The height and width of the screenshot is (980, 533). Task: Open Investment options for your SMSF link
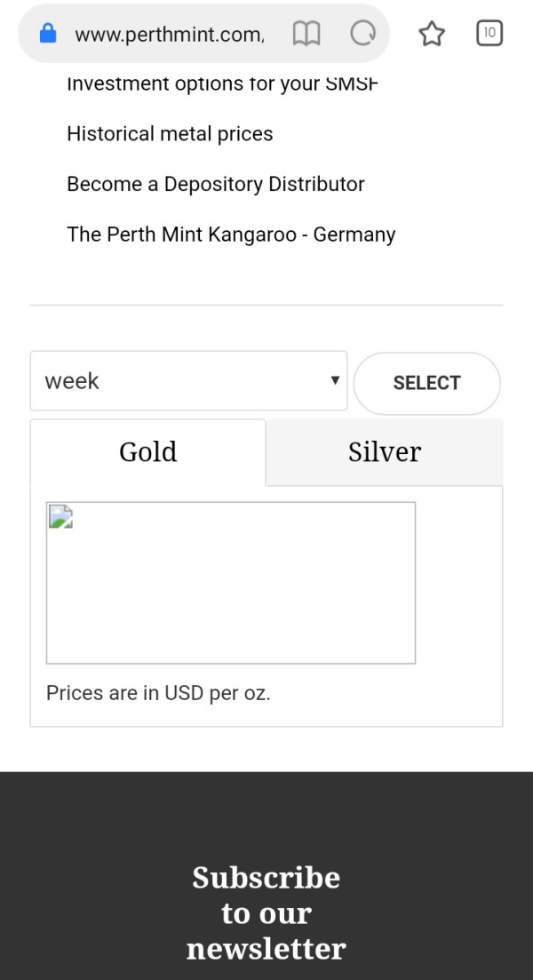point(222,84)
